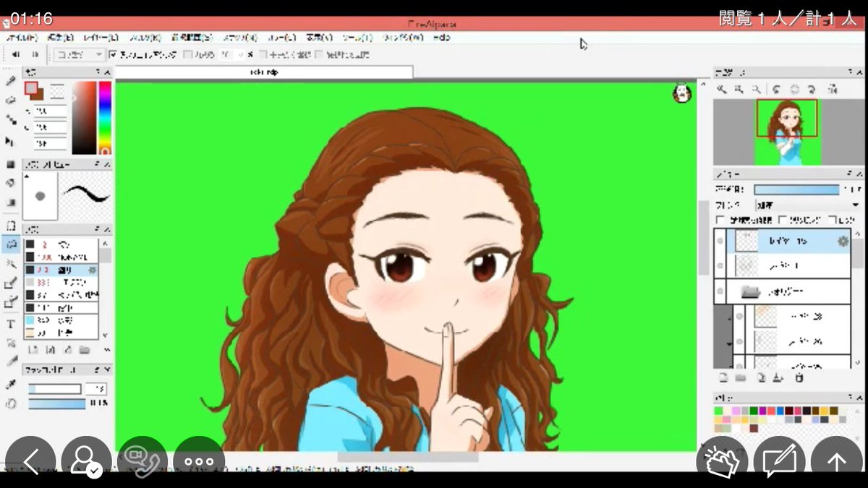Click navigator zoom in icon
Viewport: 868px width, 488px height.
coord(721,89)
